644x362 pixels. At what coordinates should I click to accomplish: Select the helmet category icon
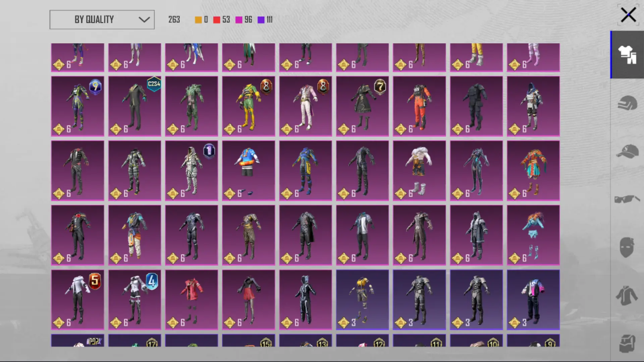tap(627, 103)
